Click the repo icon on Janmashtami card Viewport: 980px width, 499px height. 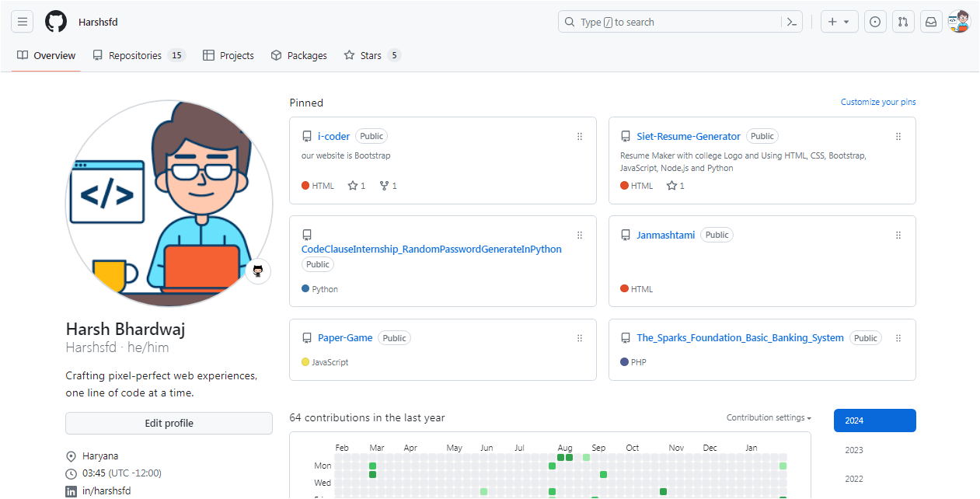[626, 235]
